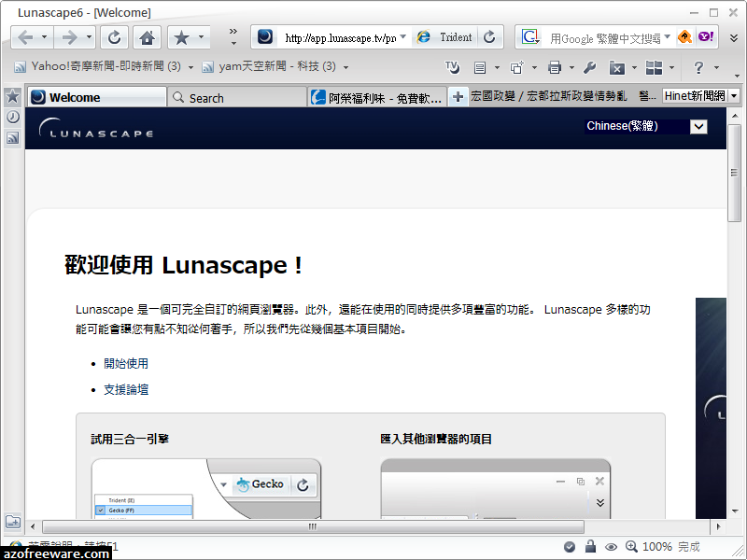The image size is (747, 560).
Task: Expand the Yahoo!奇摩新聞 feed dropdown
Action: [x=190, y=67]
